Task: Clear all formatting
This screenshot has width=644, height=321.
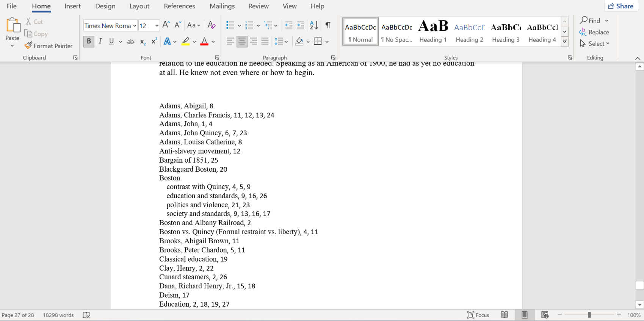Action: 212,25
